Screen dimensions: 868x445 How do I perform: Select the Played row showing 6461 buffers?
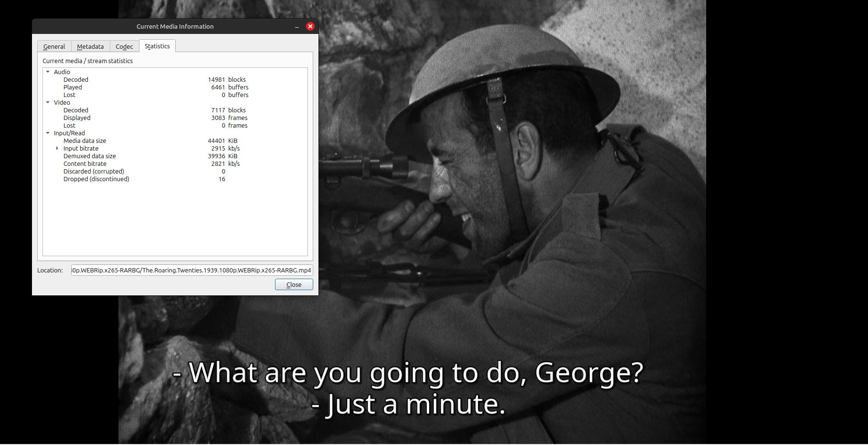click(175, 87)
